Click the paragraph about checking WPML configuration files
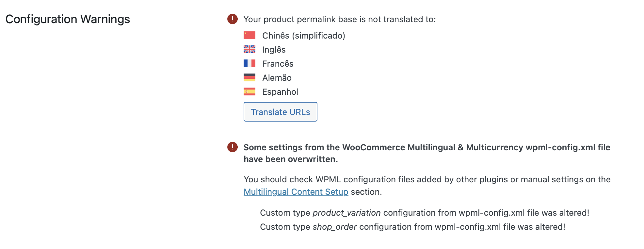The width and height of the screenshot is (644, 249). pyautogui.click(x=427, y=186)
